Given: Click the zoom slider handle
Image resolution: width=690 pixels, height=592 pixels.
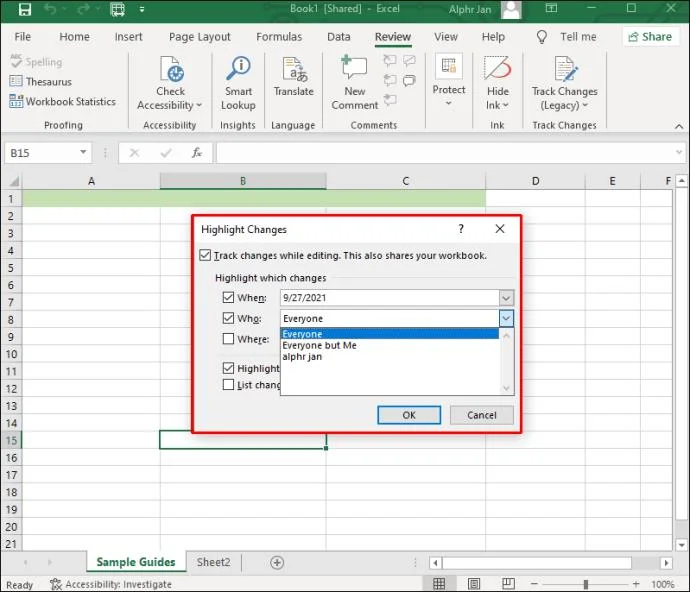Looking at the screenshot, I should click(585, 584).
